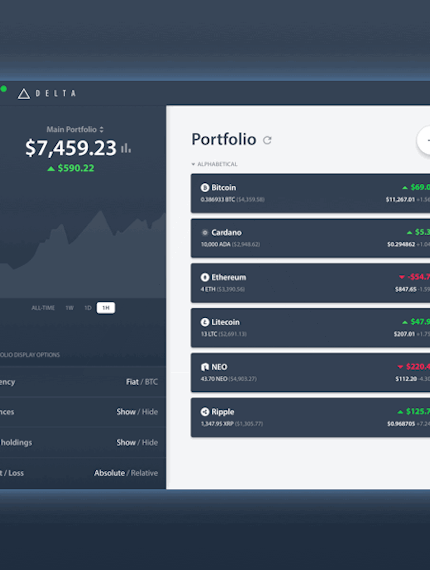Click the 43.70 NEO holding amount
This screenshot has width=430, height=570.
point(214,379)
